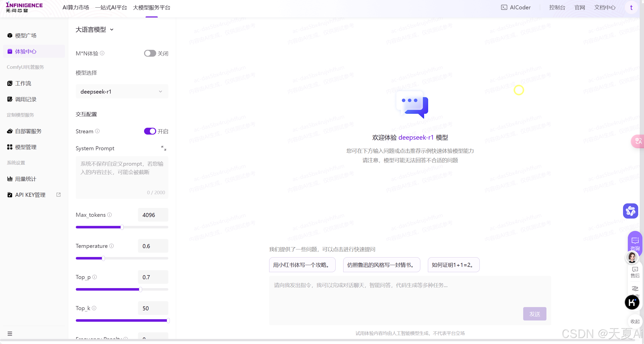Open 工作流 in the sidebar

point(34,83)
